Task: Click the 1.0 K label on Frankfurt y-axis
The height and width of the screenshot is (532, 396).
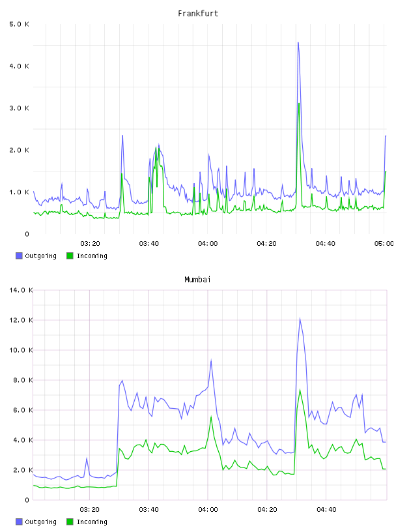Action: [19, 192]
